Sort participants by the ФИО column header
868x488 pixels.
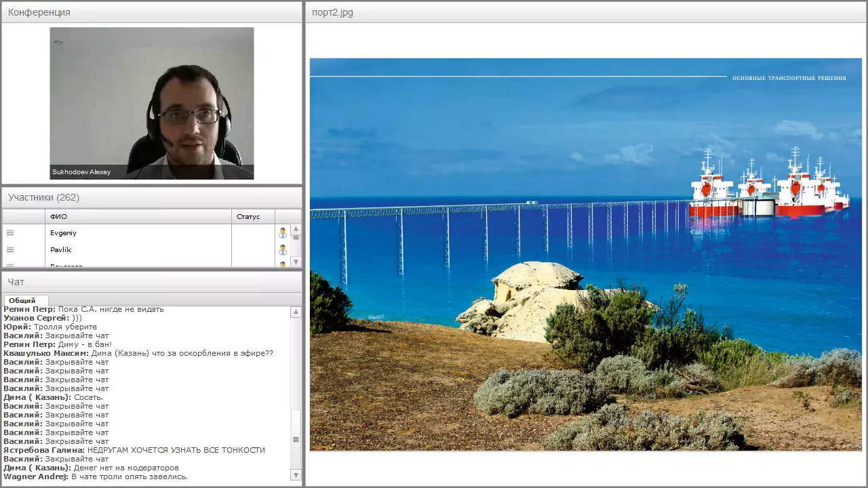coord(139,217)
